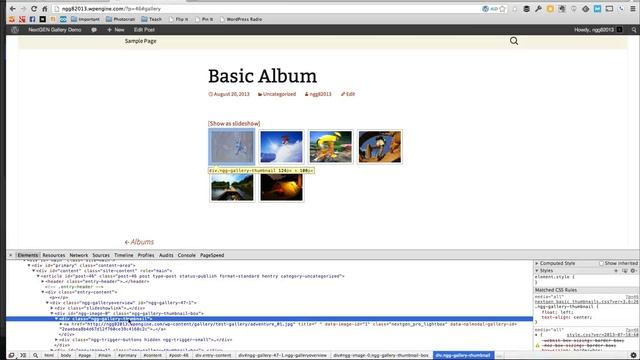
Task: Open the DevTools console drawer icon
Action: (x=23, y=356)
